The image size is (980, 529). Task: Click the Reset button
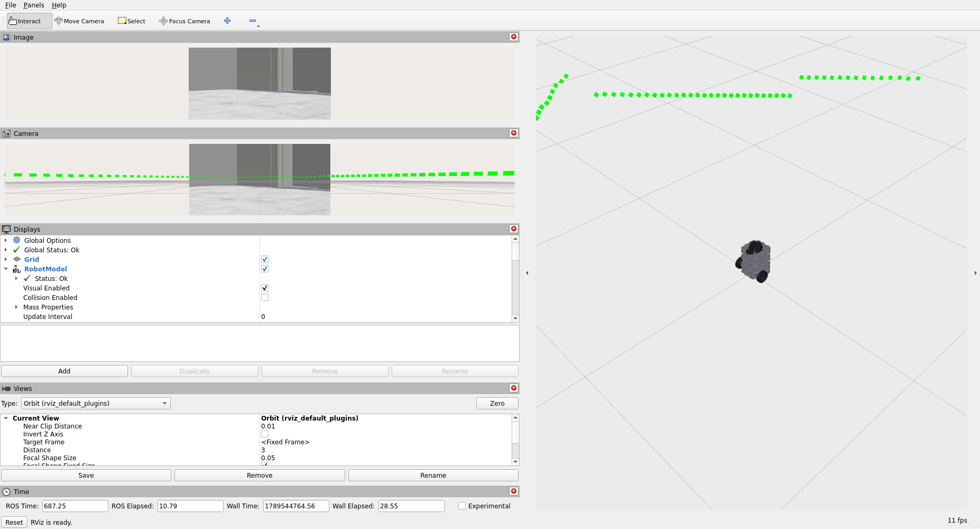click(14, 522)
